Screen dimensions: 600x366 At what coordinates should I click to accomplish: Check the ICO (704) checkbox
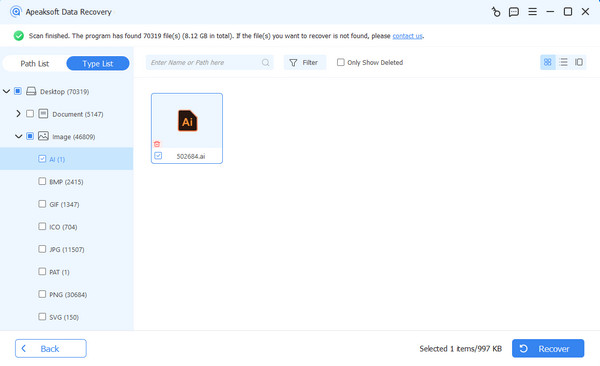pos(42,226)
